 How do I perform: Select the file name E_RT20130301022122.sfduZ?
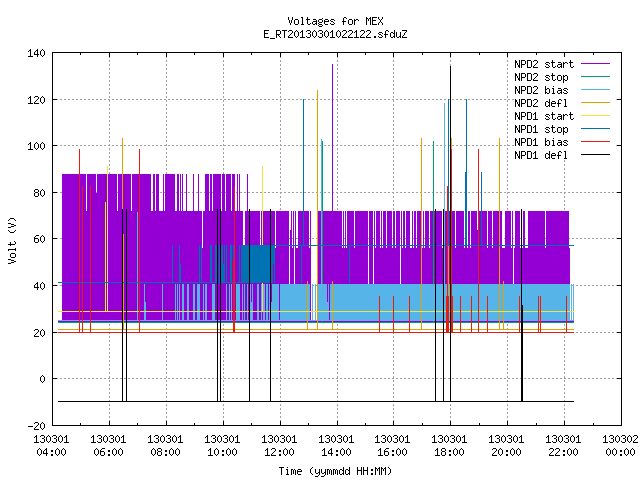pos(335,34)
